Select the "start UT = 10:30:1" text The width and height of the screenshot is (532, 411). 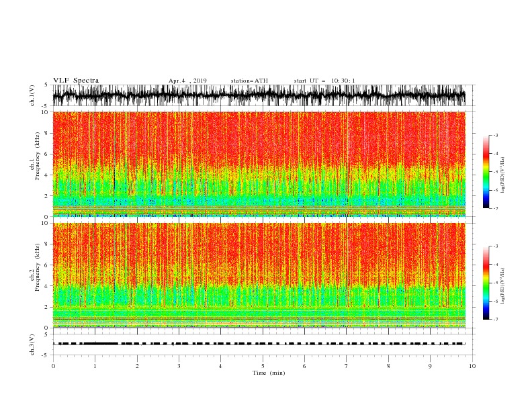324,81
